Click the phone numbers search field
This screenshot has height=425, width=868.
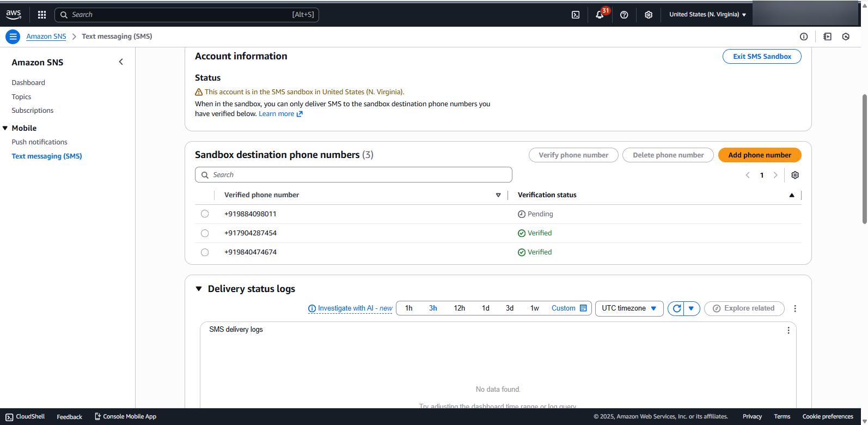click(354, 175)
